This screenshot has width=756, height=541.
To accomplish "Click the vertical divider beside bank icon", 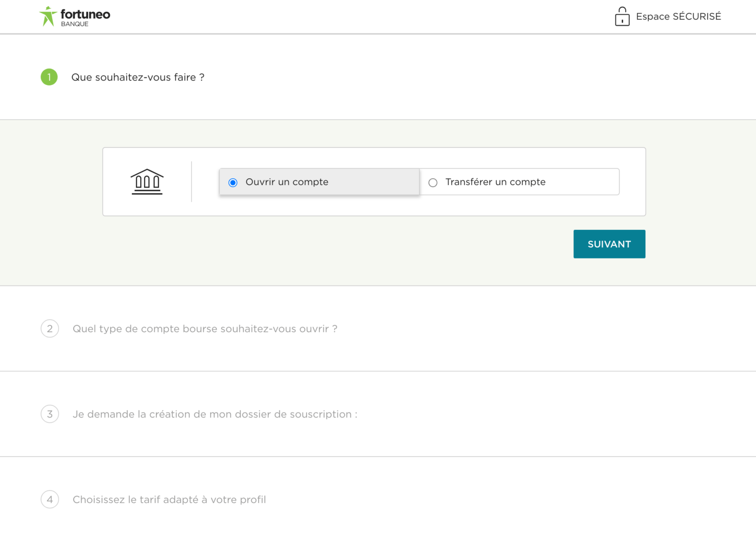I will [191, 182].
